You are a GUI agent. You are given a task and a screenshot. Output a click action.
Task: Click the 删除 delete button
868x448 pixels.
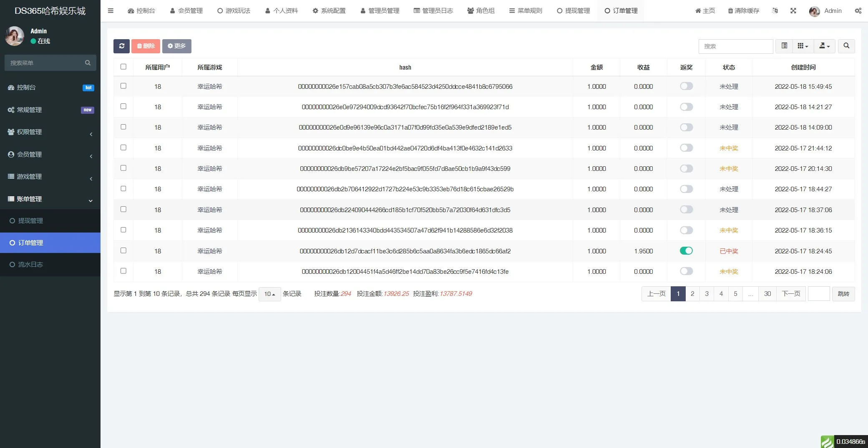(146, 46)
